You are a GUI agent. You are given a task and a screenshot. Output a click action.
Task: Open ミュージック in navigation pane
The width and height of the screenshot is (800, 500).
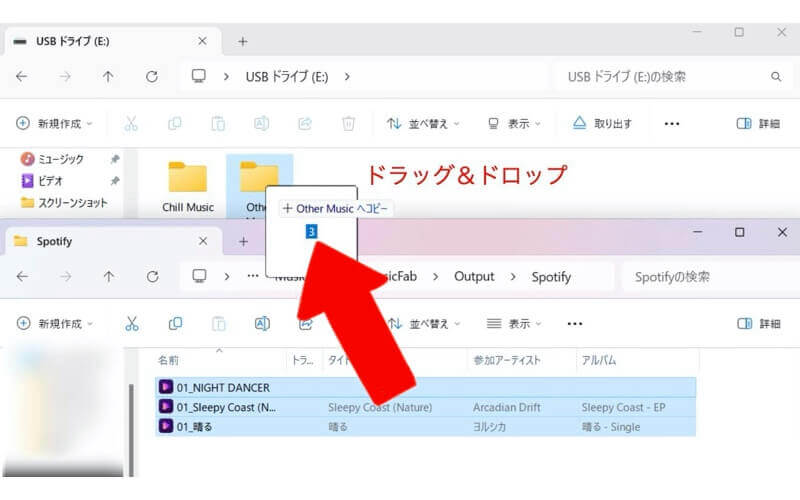click(x=61, y=159)
